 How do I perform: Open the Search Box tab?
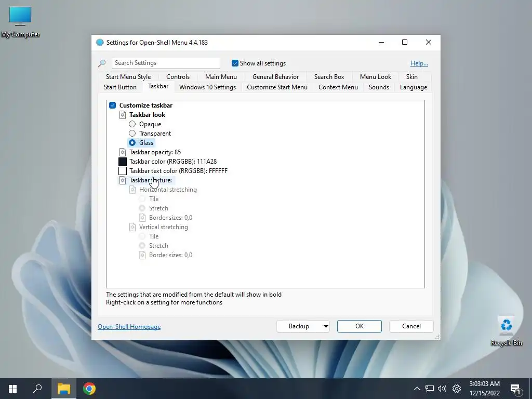[329, 77]
